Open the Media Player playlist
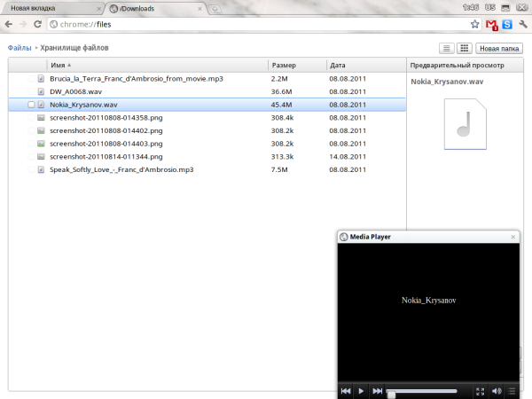Viewport: 532px width, 399px height. pyautogui.click(x=512, y=391)
